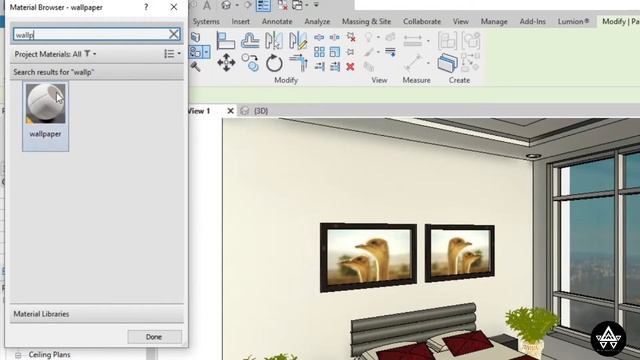Open the Paint tool dropdown arrow
The image size is (640, 360).
click(206, 52)
